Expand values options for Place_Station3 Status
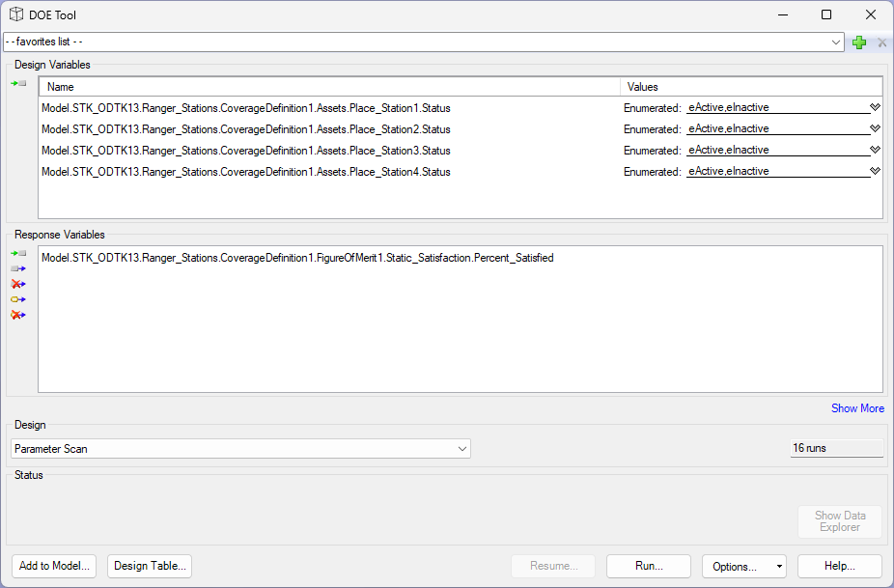 pos(875,151)
